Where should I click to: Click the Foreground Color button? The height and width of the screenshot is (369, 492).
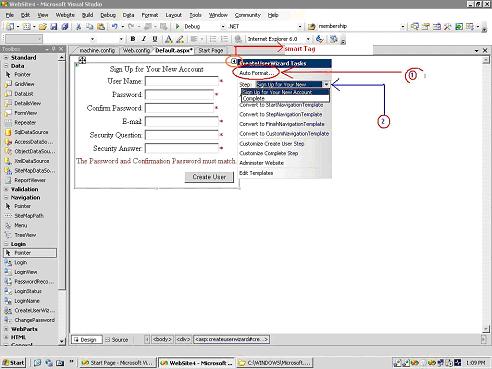click(x=169, y=39)
